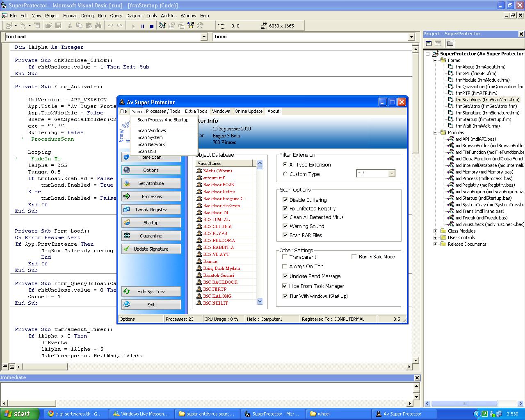525x420 pixels.
Task: Expand the Class Modules folder
Action: pos(435,231)
